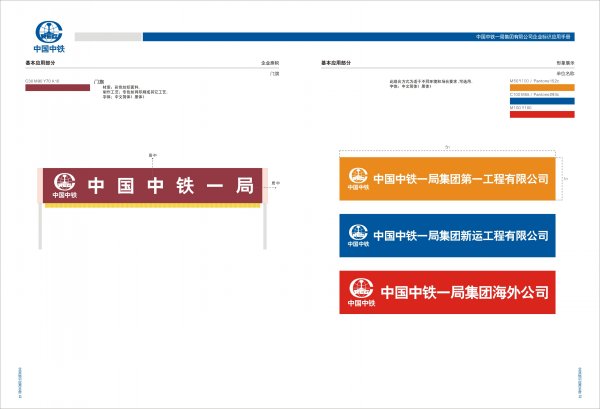The width and height of the screenshot is (600, 409).
Task: Click the right page 基本应用部分 heading
Action: [x=336, y=62]
